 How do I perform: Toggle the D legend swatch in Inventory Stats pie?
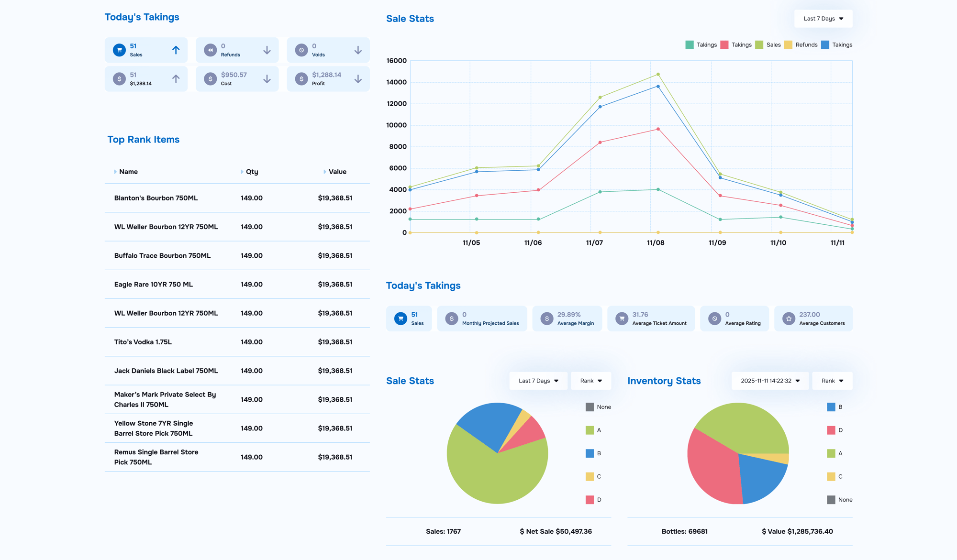pyautogui.click(x=831, y=430)
